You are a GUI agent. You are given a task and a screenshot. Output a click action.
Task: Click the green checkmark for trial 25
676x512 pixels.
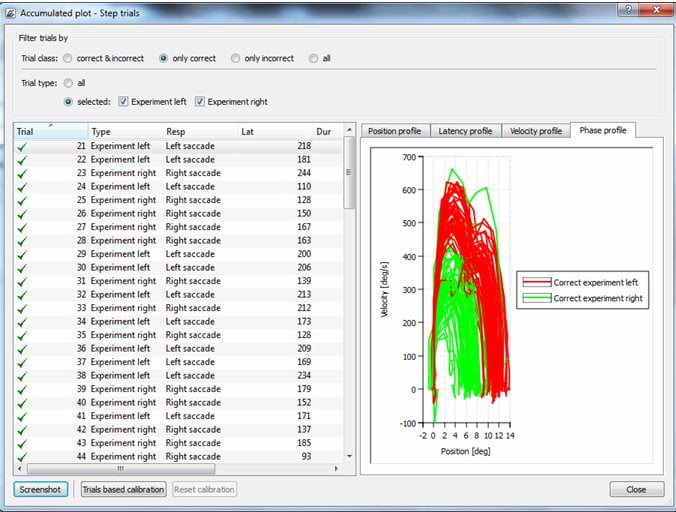pyautogui.click(x=22, y=200)
